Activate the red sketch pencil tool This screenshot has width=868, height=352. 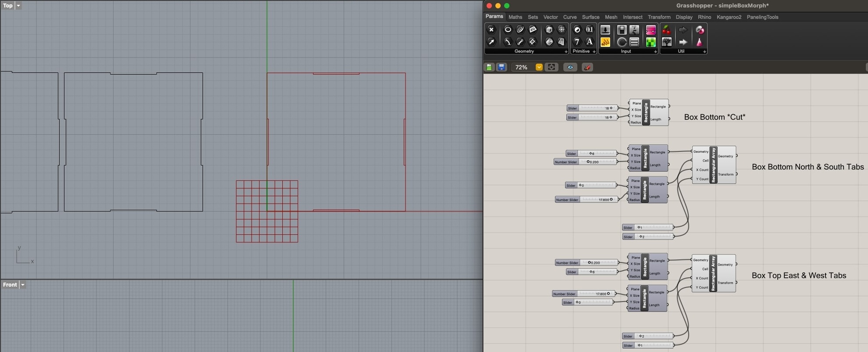(x=587, y=67)
